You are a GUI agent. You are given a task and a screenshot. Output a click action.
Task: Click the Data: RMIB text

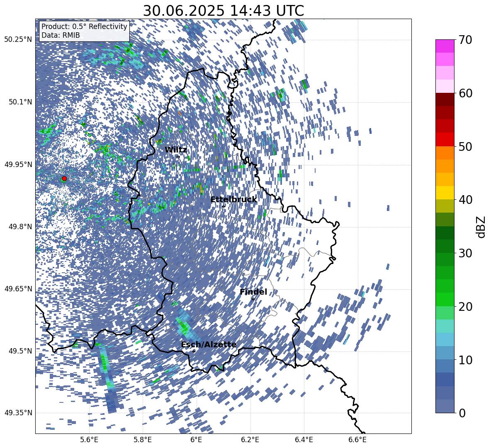point(61,35)
